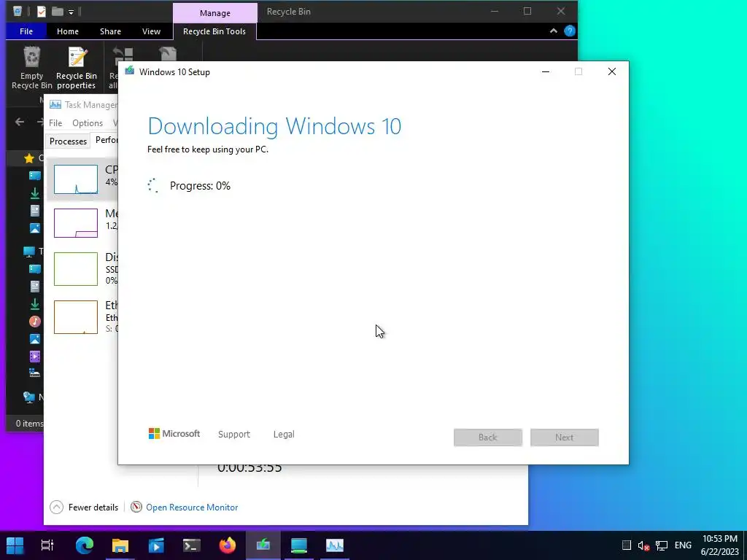Collapse the Explorer ribbon with the chevron
Screen dimensions: 747x560
pos(553,31)
